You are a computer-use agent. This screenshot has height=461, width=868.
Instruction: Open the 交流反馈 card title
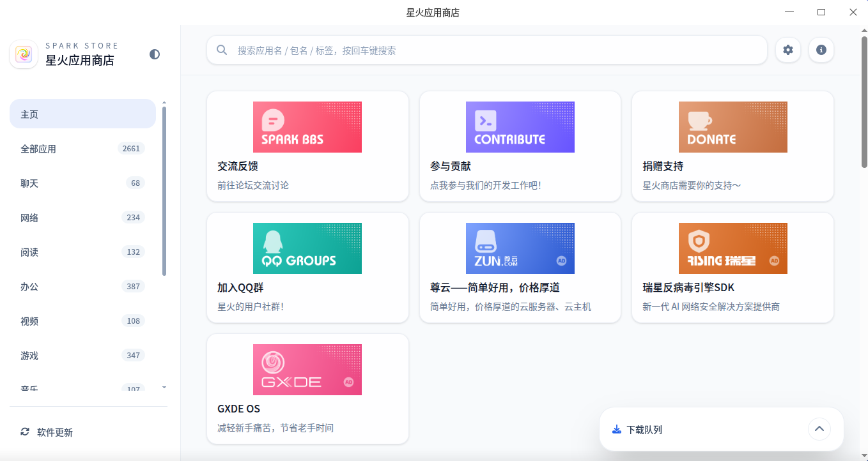pyautogui.click(x=238, y=167)
